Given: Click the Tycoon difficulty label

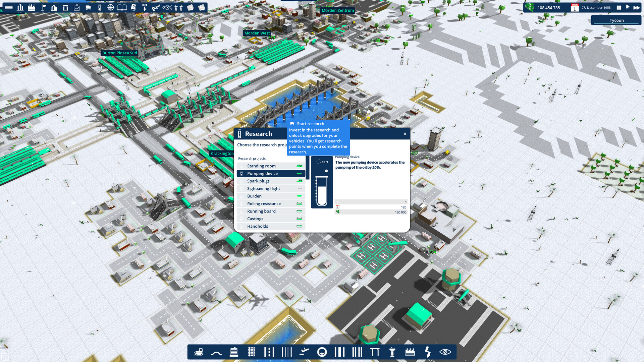Looking at the screenshot, I should point(616,20).
